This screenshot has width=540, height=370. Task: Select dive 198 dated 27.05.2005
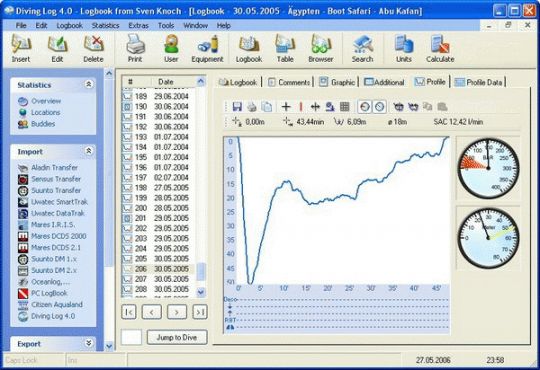(x=159, y=188)
